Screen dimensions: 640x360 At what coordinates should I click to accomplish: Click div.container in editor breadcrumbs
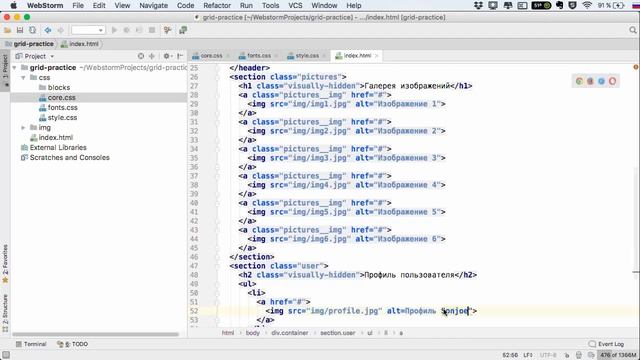[290, 333]
